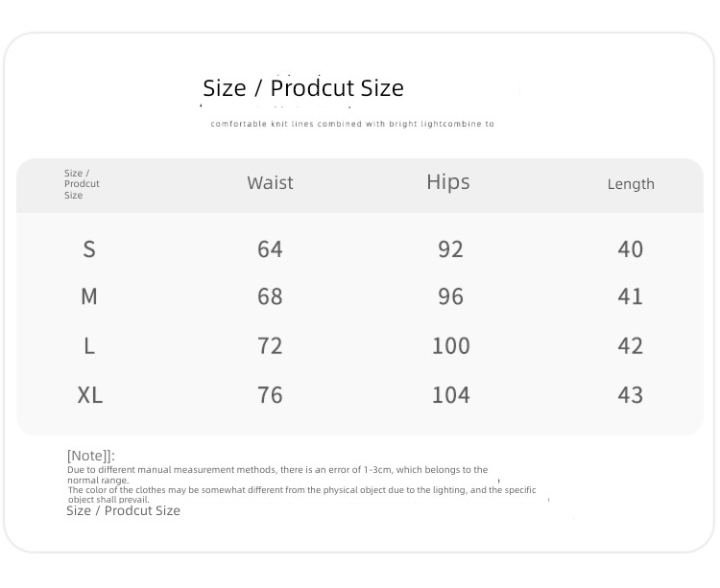720x588 pixels.
Task: Click the 'Size / Prodcut Size' main heading
Action: 303,88
